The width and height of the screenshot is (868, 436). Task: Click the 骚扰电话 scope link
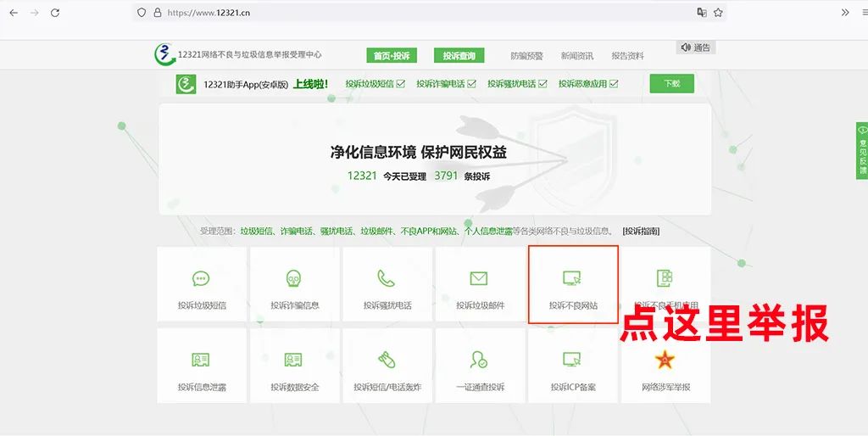(337, 231)
